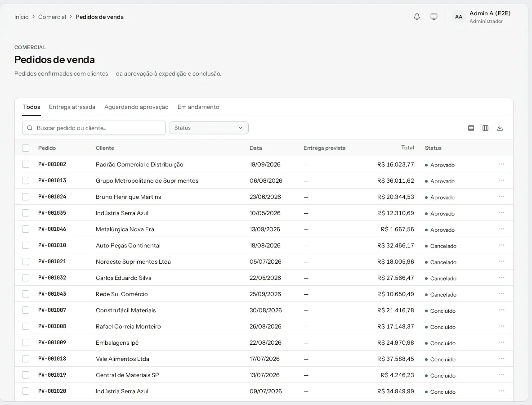Viewport: 532px width, 405px height.
Task: Check the box for order PV-001013
Action: [26, 180]
